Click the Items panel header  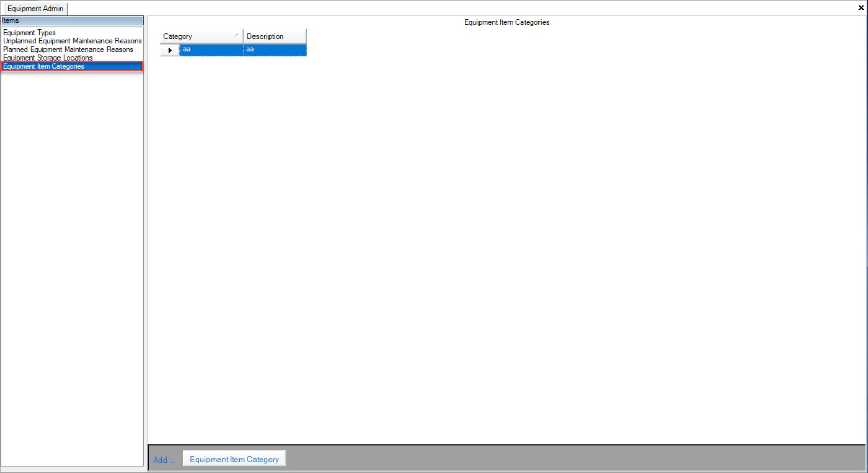[x=72, y=21]
